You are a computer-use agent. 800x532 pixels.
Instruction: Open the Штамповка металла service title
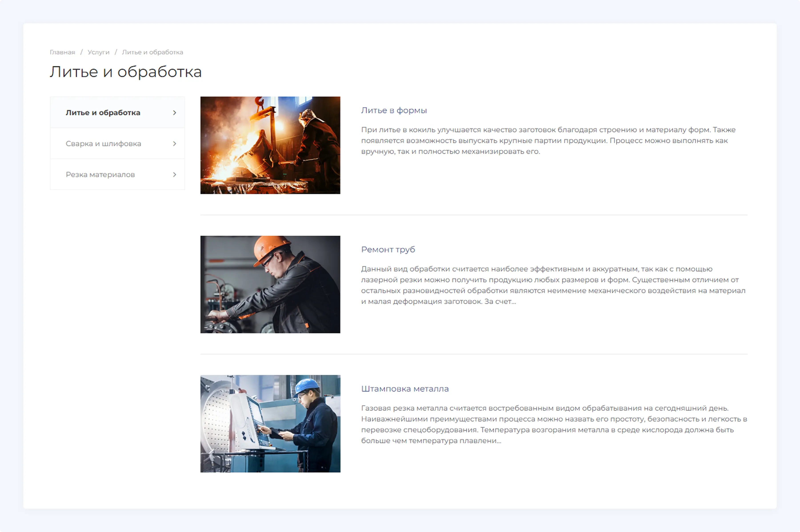click(x=404, y=388)
